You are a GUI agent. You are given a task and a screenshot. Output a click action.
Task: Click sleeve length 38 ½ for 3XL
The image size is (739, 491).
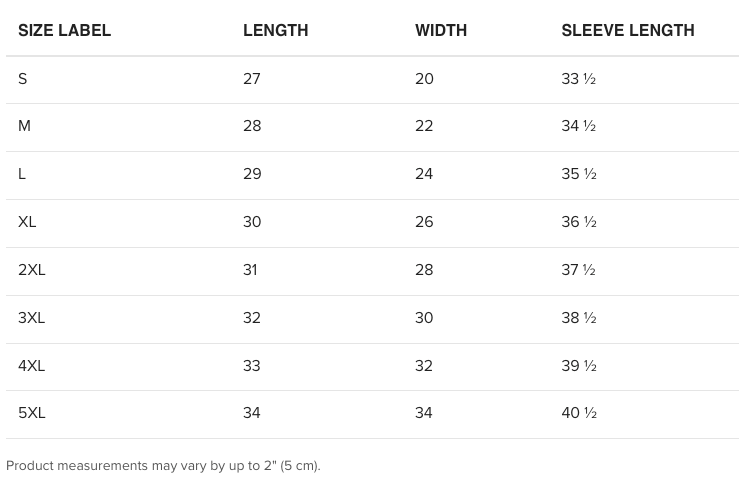coord(578,318)
